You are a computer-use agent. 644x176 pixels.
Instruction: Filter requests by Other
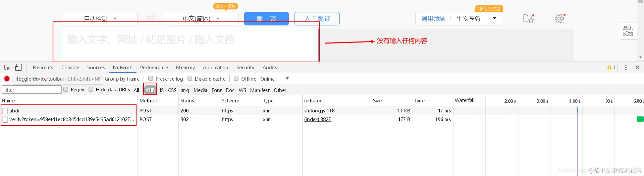pyautogui.click(x=280, y=90)
